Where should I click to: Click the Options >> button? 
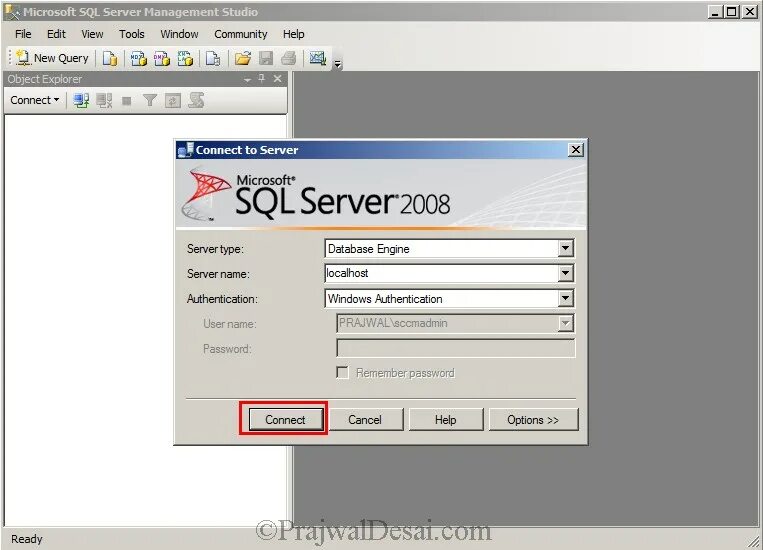(x=533, y=420)
